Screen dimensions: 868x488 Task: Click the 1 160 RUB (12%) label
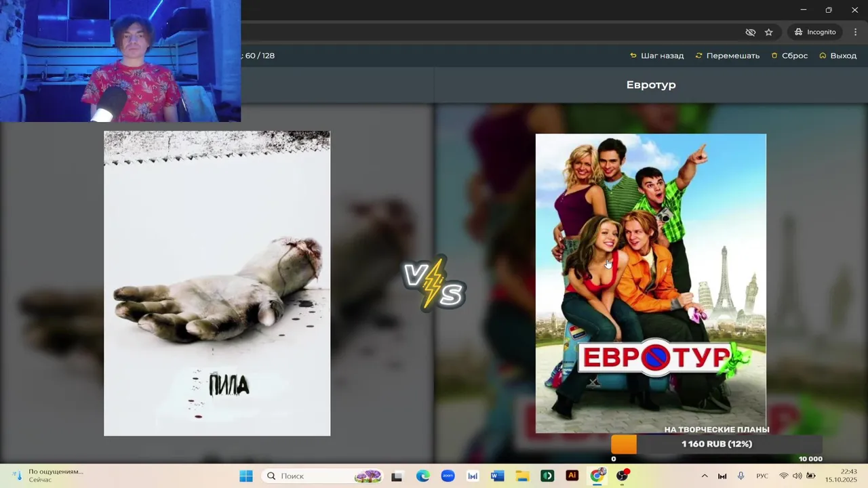[717, 444]
